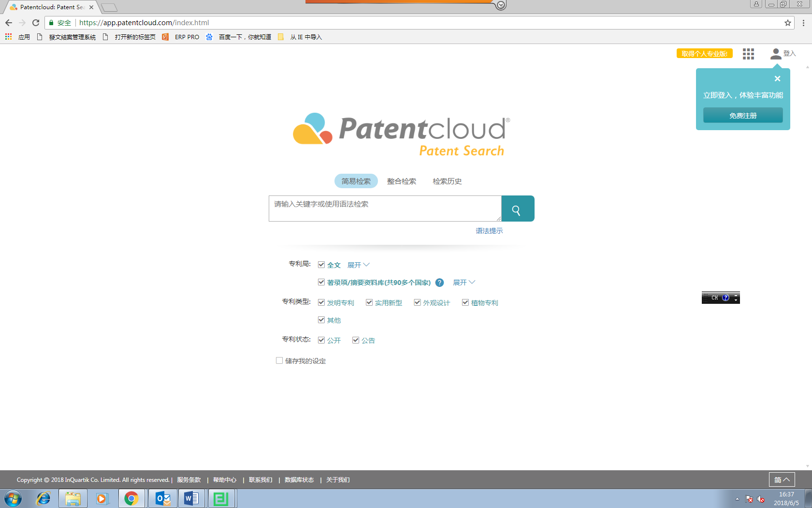Click the keyword search input box

[x=385, y=209]
